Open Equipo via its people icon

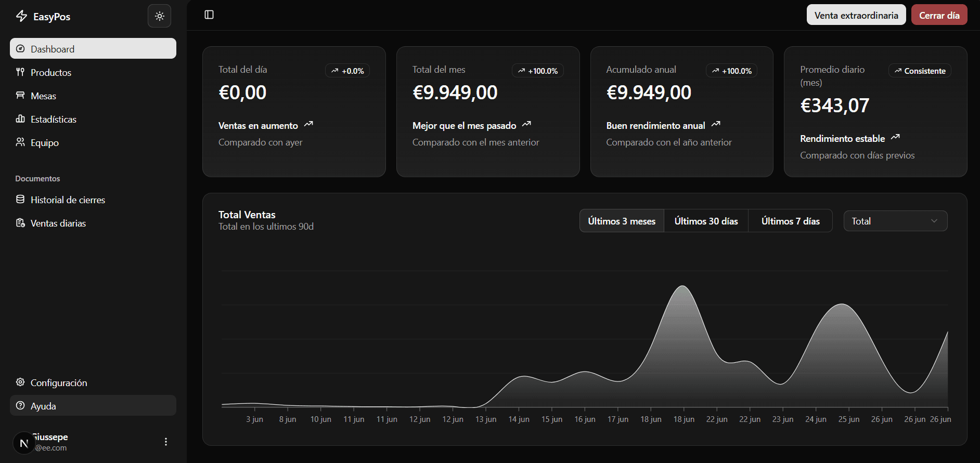[x=20, y=142]
